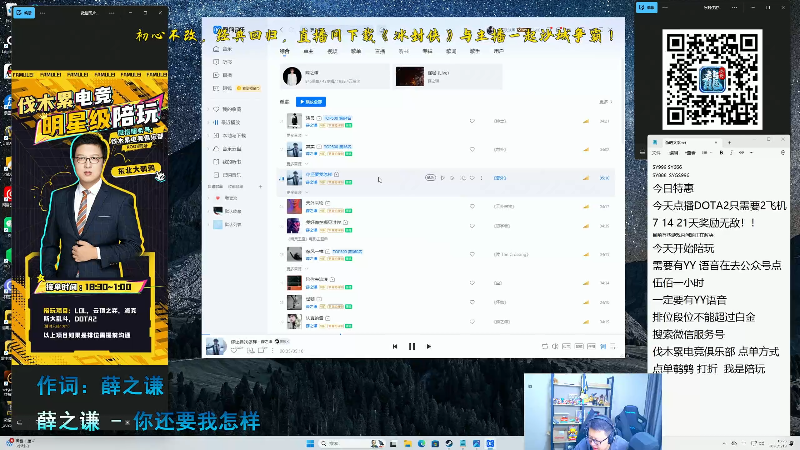Screen dimensions: 800x450
Task: Expand more versions under The Crossing song
Action: (297, 269)
